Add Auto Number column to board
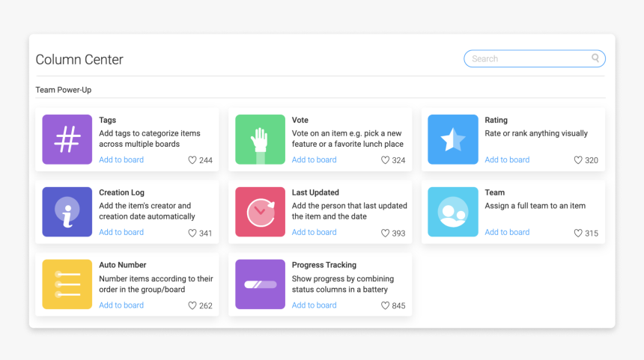 coord(121,305)
